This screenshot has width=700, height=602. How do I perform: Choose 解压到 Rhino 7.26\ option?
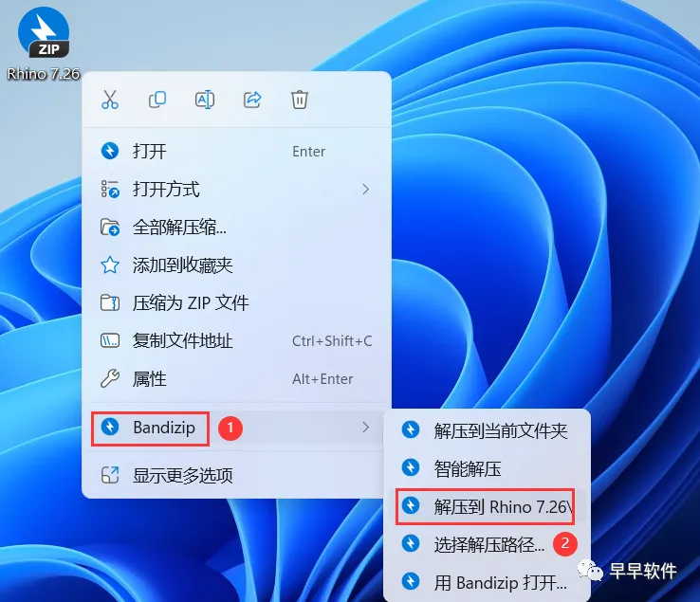[487, 506]
